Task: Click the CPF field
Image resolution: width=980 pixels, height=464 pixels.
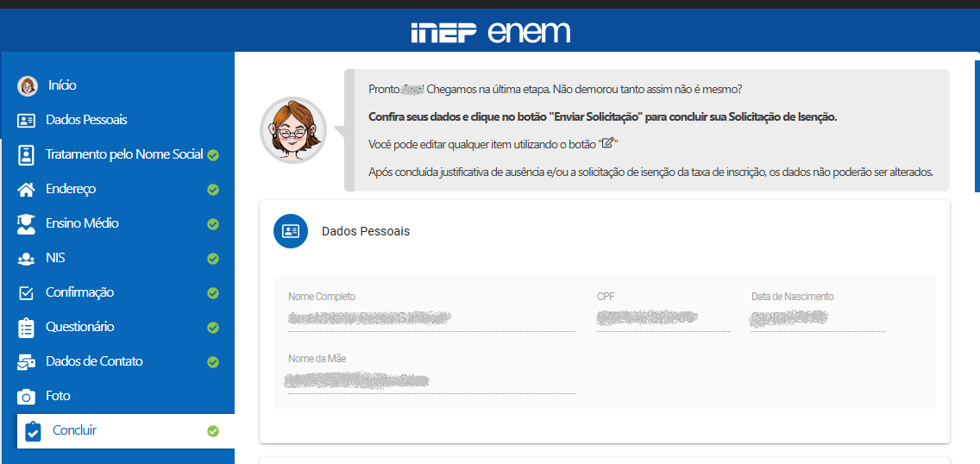Action: 663,318
